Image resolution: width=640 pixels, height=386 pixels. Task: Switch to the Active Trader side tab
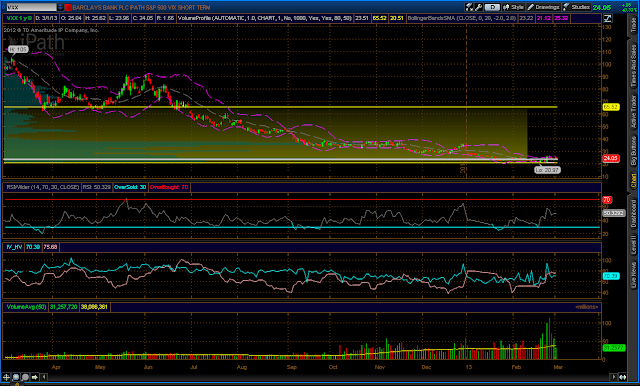[x=633, y=111]
